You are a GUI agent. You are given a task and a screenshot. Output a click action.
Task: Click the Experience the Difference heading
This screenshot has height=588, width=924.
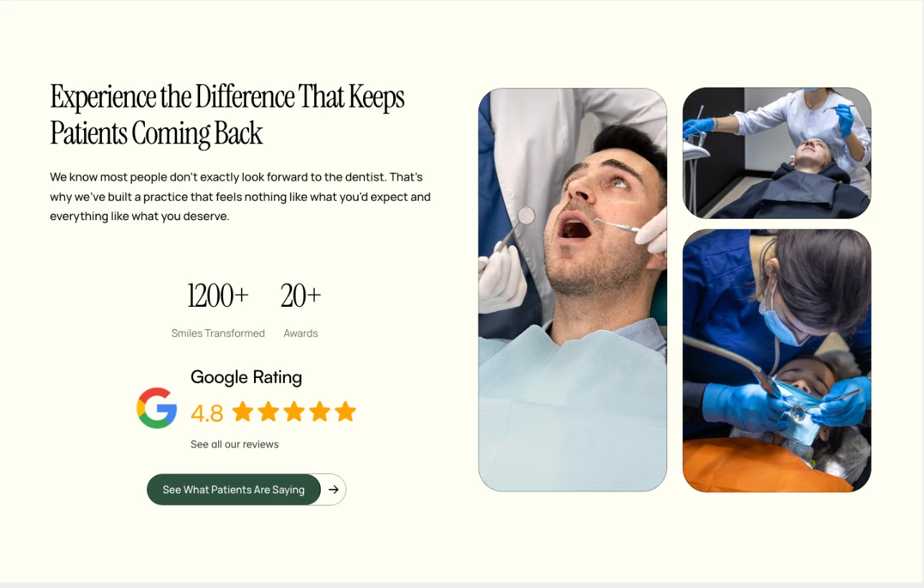coord(227,115)
